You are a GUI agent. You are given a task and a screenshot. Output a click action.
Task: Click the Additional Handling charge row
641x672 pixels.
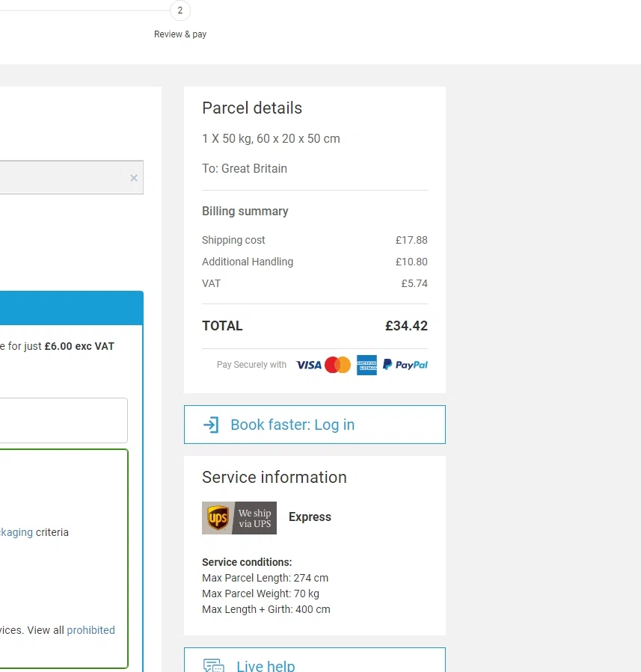(x=314, y=262)
